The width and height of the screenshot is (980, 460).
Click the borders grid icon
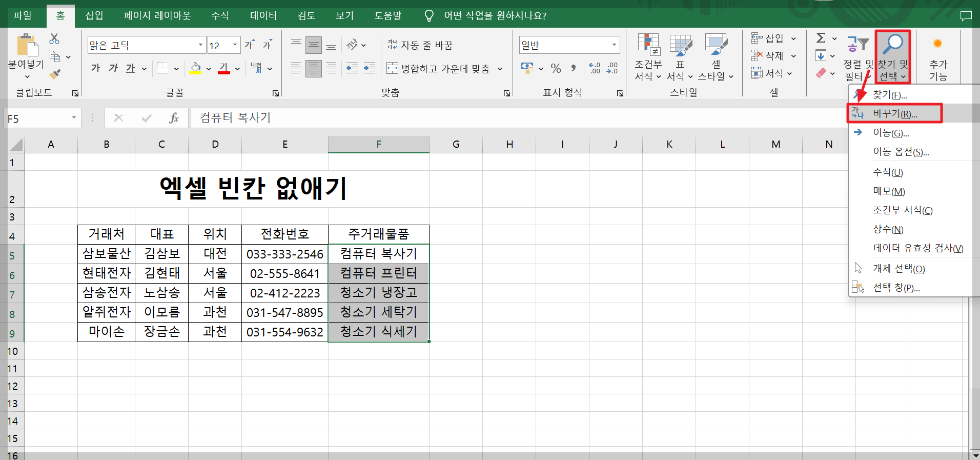[163, 68]
